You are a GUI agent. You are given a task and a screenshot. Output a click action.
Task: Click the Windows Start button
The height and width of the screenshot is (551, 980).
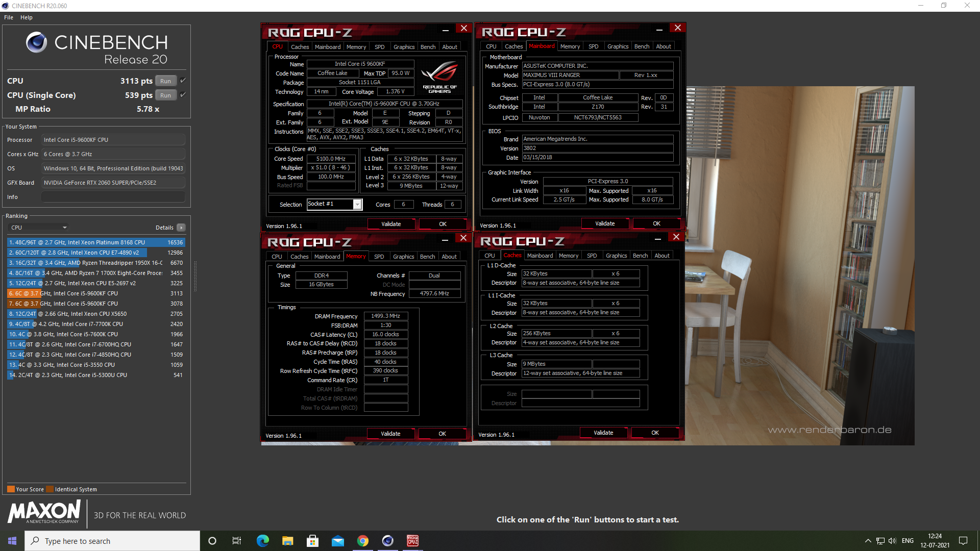12,541
